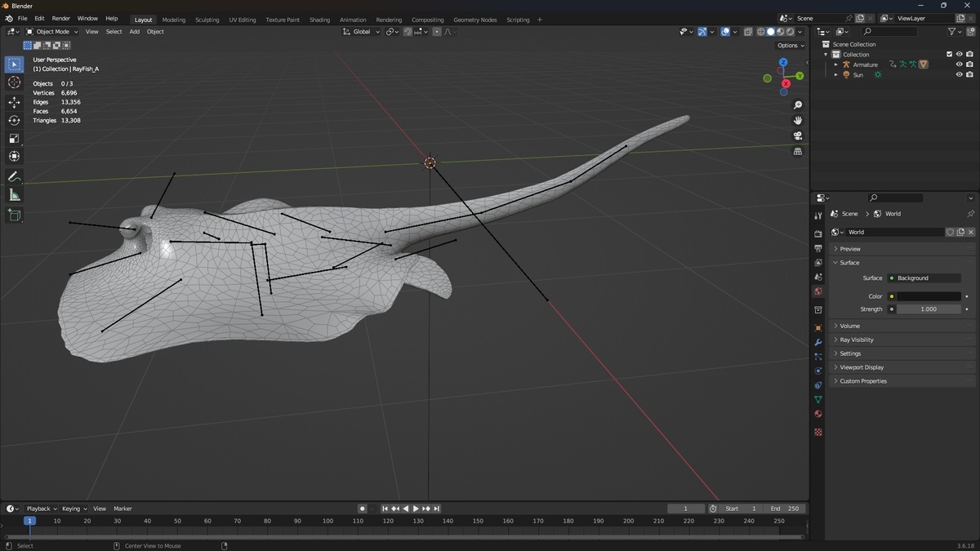Click the End frame field
Screen dimensions: 980x551
pos(786,509)
